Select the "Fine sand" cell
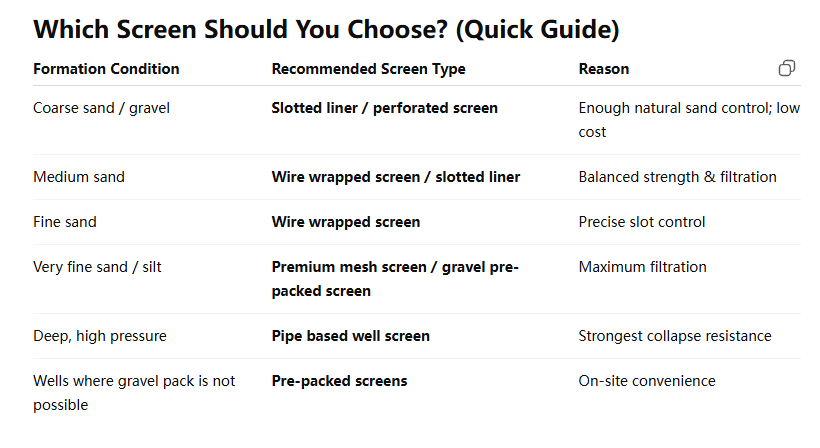The width and height of the screenshot is (820, 448). tap(66, 222)
